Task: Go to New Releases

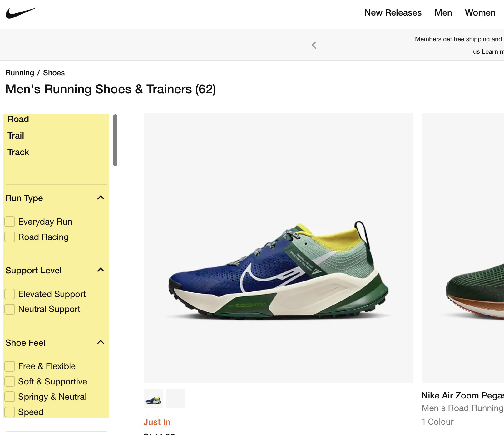Action: point(393,13)
